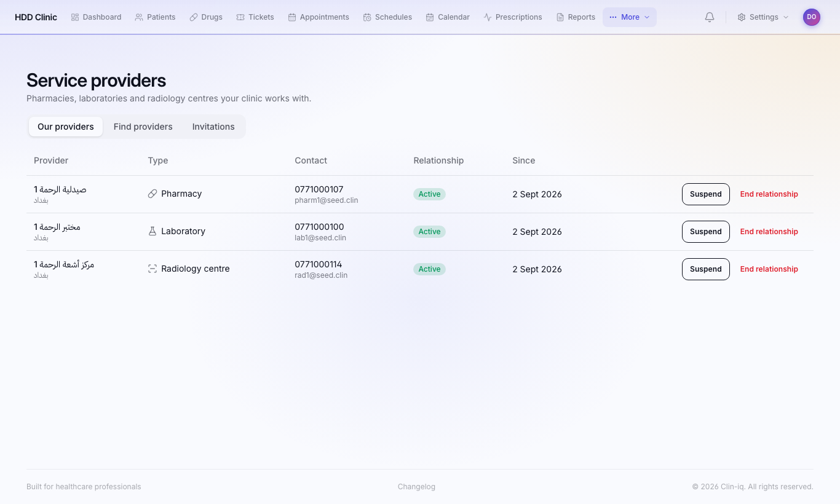Suspend the Pharmacy provider
The height and width of the screenshot is (504, 840).
coord(706,194)
